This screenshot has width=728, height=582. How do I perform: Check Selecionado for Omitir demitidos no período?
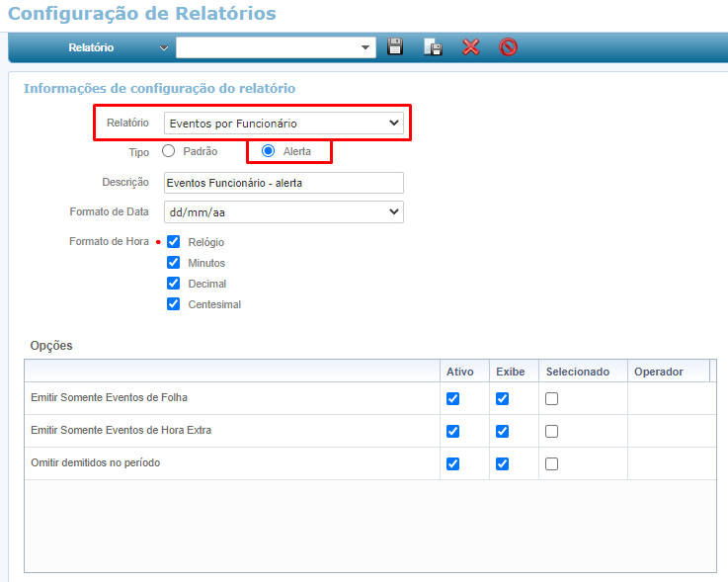pyautogui.click(x=551, y=463)
